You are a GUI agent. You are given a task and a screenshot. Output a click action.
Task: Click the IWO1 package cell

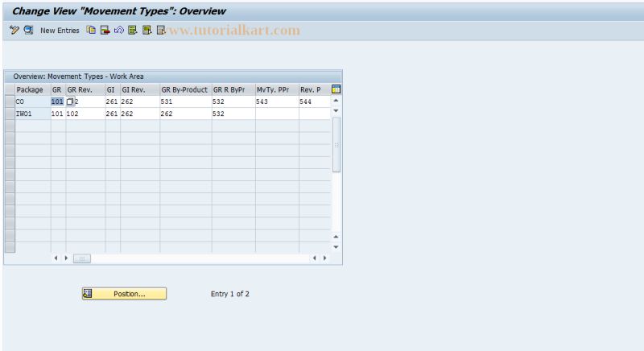coord(33,114)
